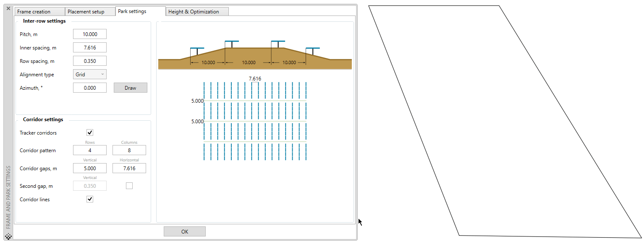The width and height of the screenshot is (644, 244).
Task: Uncheck the Tracker corridors checkbox
Action: pyautogui.click(x=90, y=132)
